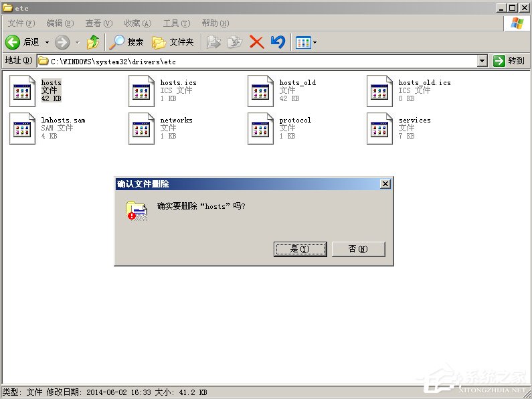Select the protocol file icon
Viewport: 532px width, 399px height.
coord(260,129)
